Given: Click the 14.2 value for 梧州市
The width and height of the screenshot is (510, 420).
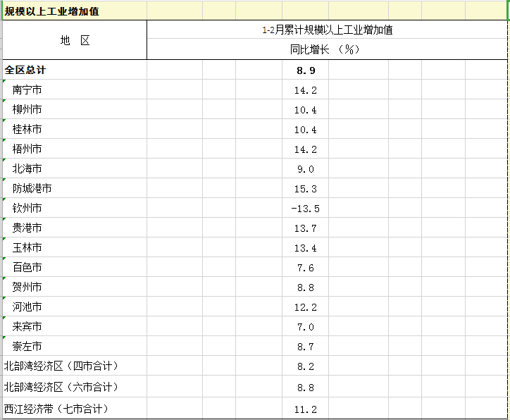Looking at the screenshot, I should point(306,149).
